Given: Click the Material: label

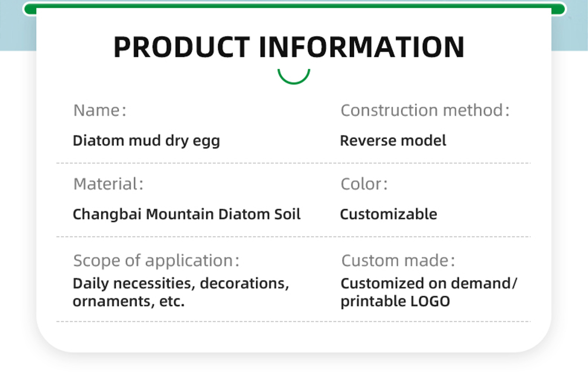Looking at the screenshot, I should pyautogui.click(x=108, y=185).
